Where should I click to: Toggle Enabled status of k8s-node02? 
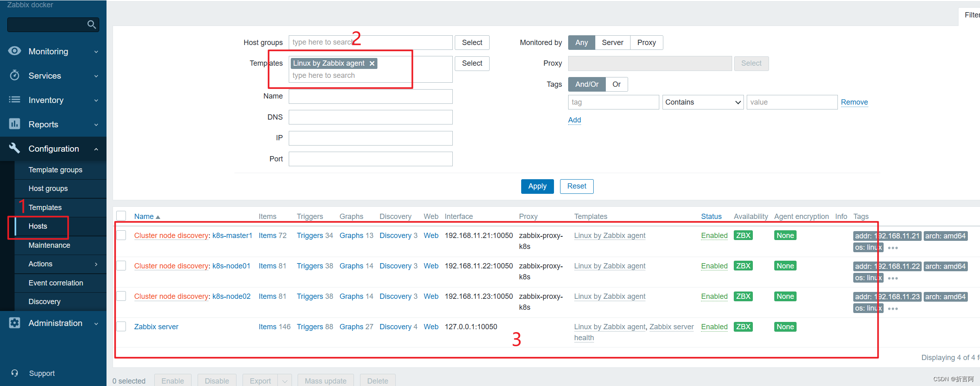tap(714, 296)
